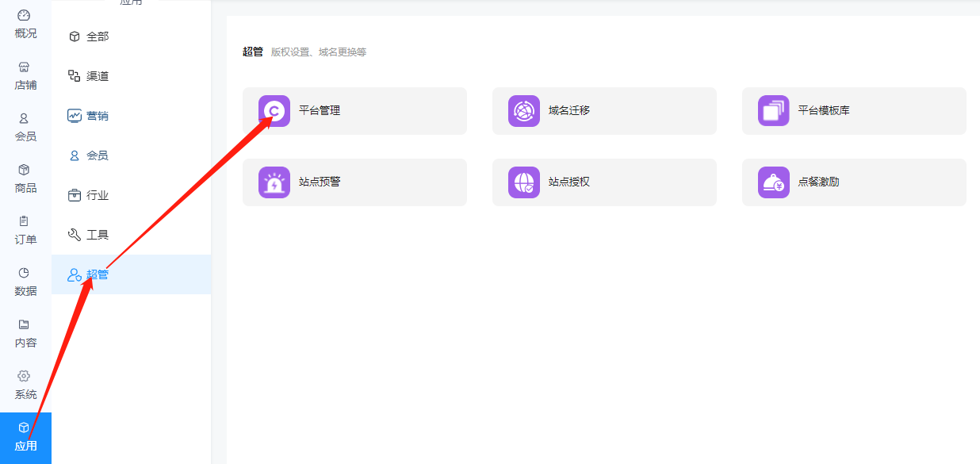The height and width of the screenshot is (464, 980).
Task: Select 行业 text in app category list
Action: click(x=98, y=195)
